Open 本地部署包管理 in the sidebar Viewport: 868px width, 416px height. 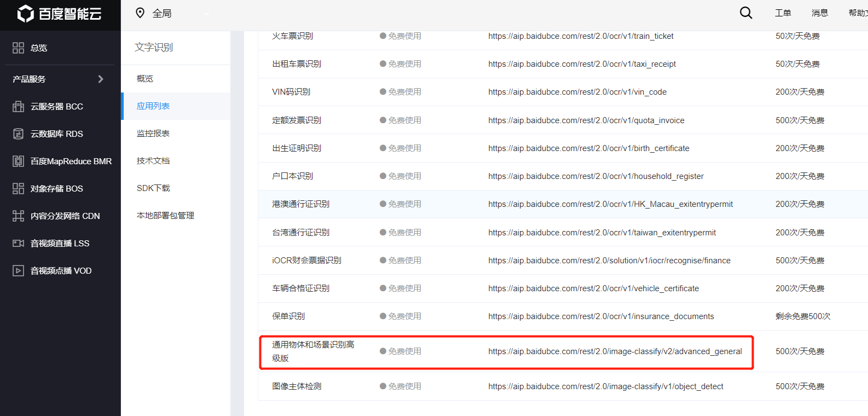165,216
